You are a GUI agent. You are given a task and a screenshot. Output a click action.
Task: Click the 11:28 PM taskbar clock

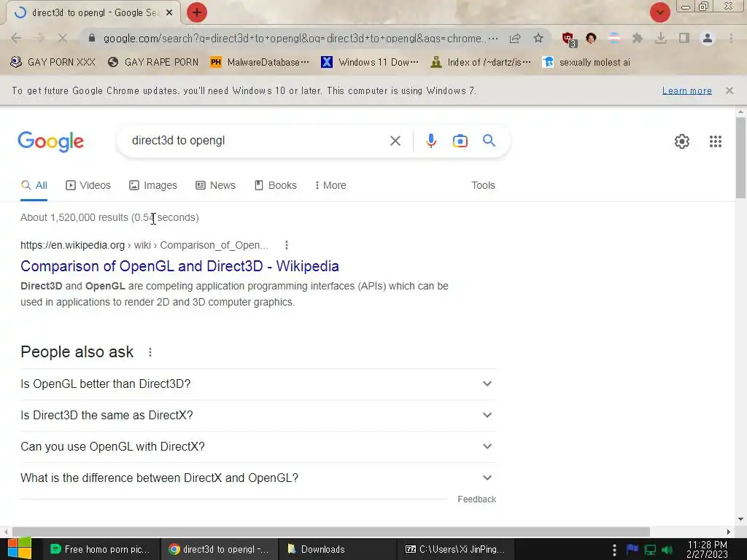(707, 550)
